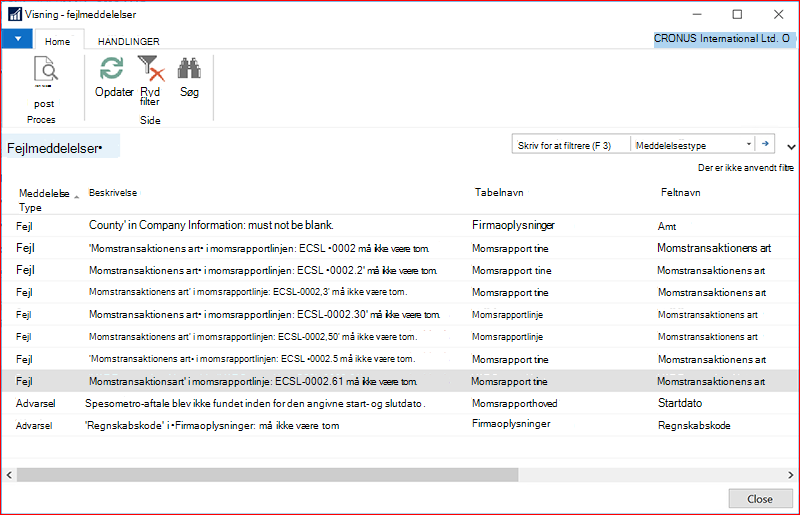Click the Amt field name cell
This screenshot has height=515, width=800.
coord(667,226)
